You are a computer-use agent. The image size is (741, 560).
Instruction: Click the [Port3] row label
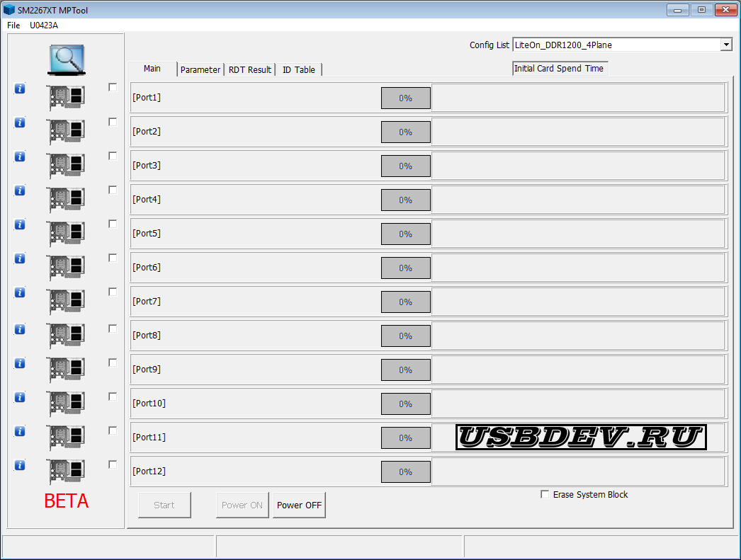point(147,165)
